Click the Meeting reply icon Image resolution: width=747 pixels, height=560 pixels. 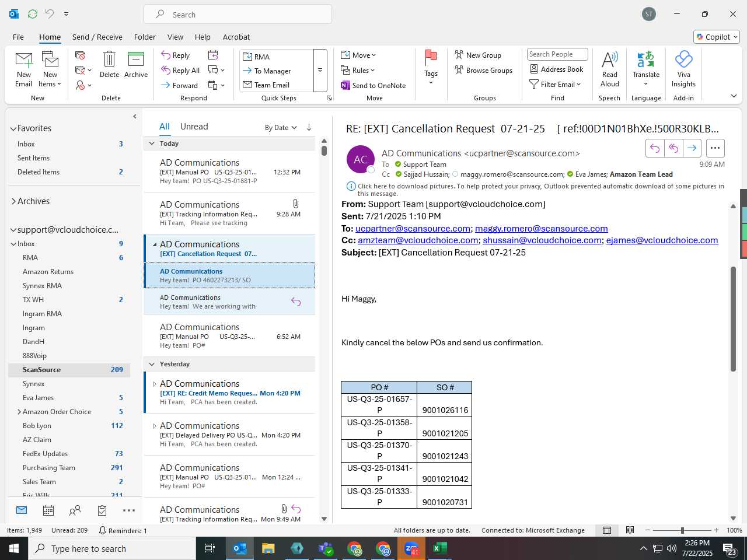click(213, 55)
